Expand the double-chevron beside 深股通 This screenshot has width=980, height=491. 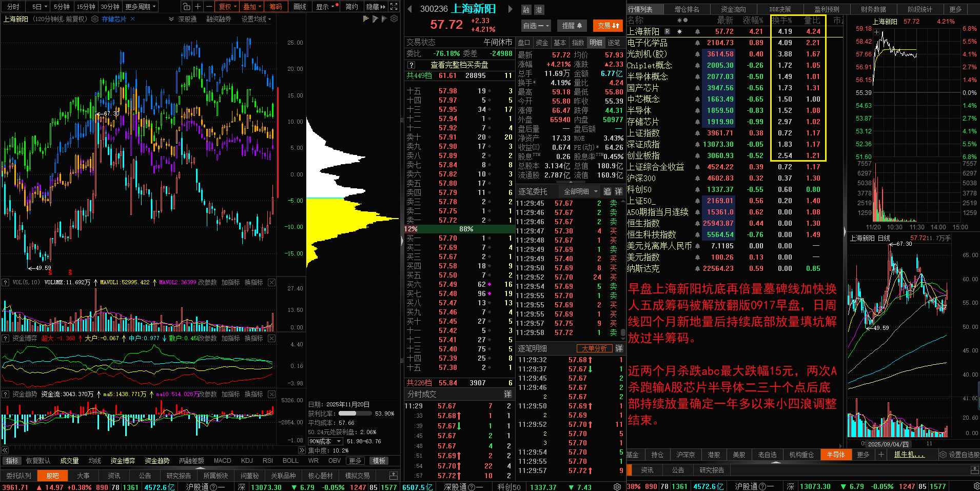(x=171, y=19)
